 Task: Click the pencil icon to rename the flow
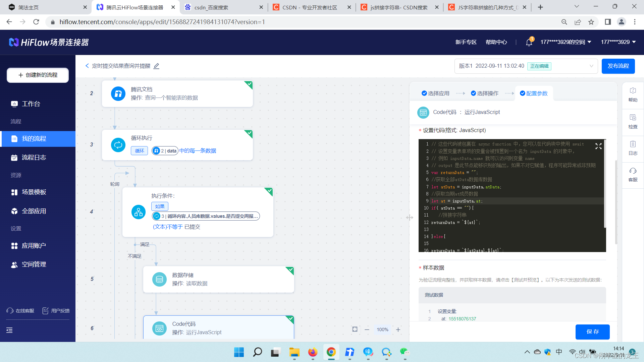[x=156, y=66]
